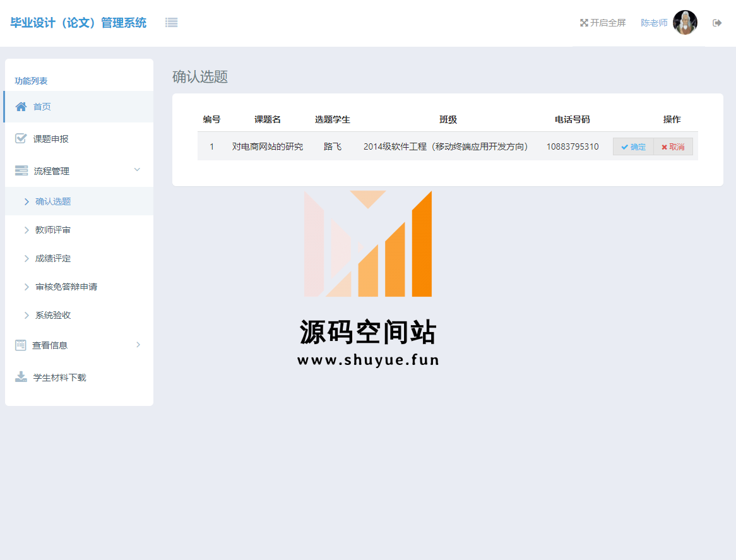Image resolution: width=736 pixels, height=560 pixels.
Task: Click 开启全屏 text link
Action: 608,23
